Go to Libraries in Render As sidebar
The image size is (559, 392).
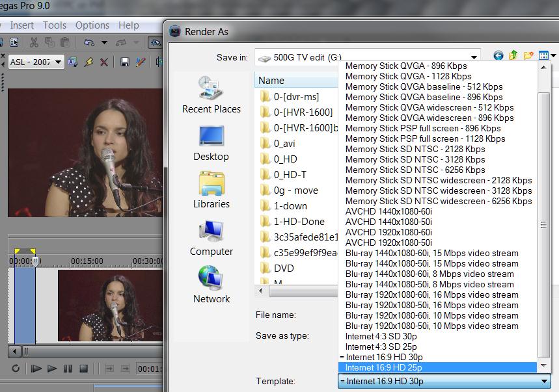click(x=211, y=190)
